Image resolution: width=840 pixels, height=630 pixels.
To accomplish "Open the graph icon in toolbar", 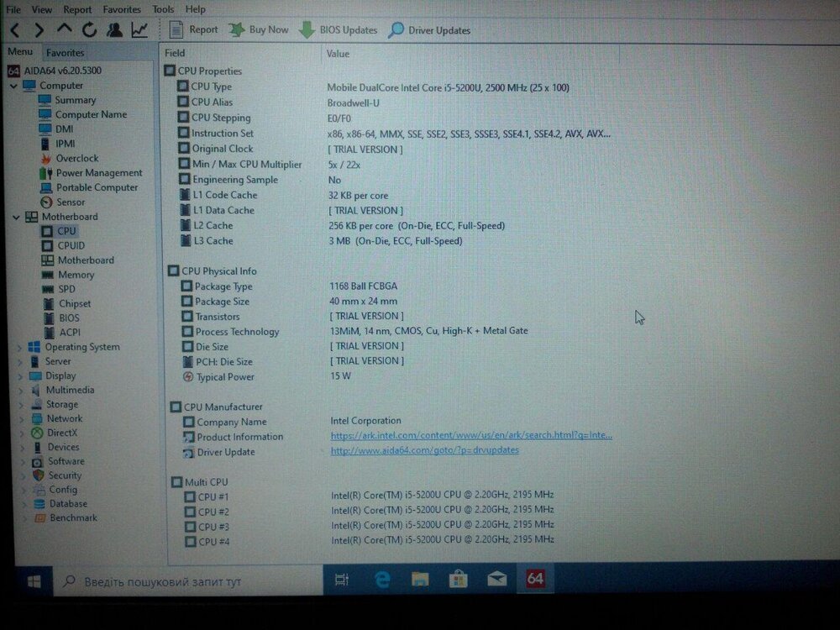I will click(x=139, y=30).
